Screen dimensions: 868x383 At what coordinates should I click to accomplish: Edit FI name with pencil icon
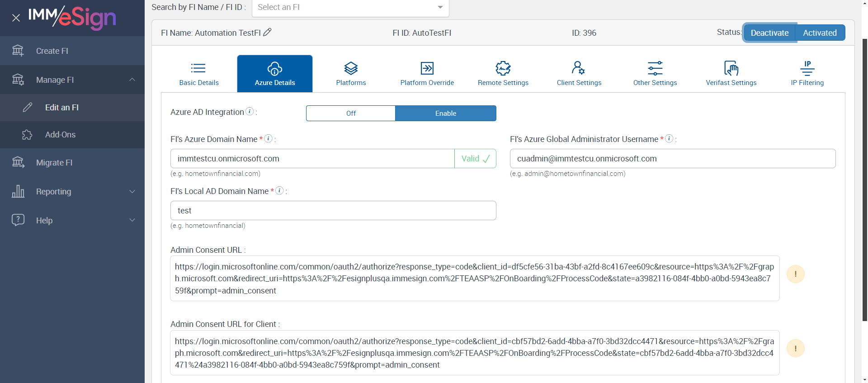click(268, 32)
